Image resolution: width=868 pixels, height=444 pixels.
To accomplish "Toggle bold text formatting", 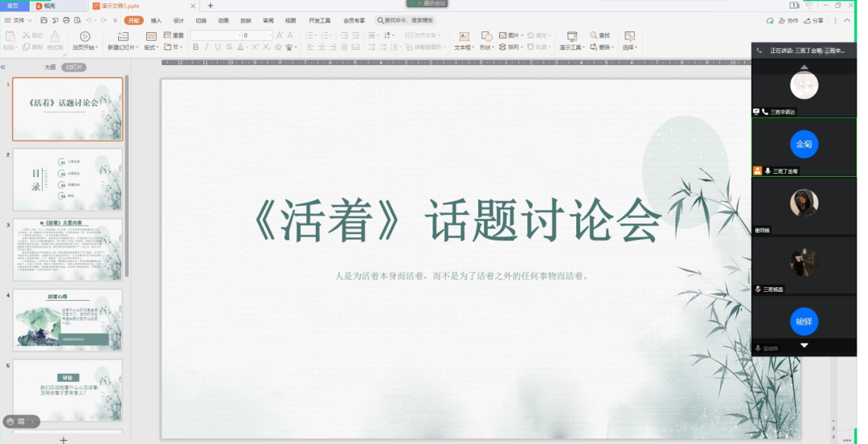I will pos(195,47).
